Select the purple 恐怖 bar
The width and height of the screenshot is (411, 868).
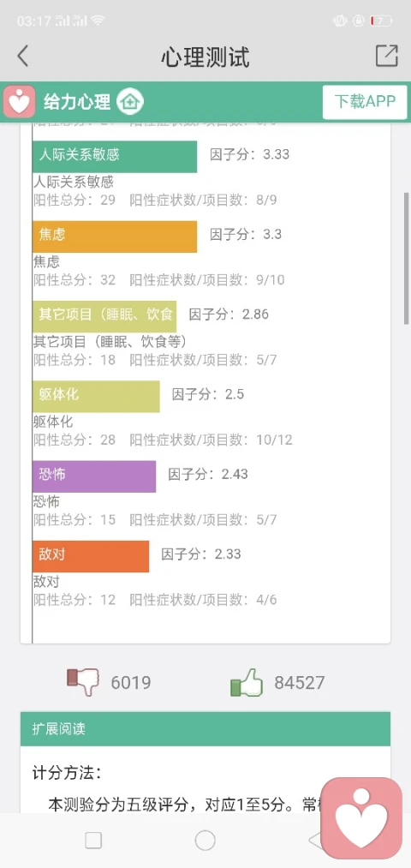(94, 476)
